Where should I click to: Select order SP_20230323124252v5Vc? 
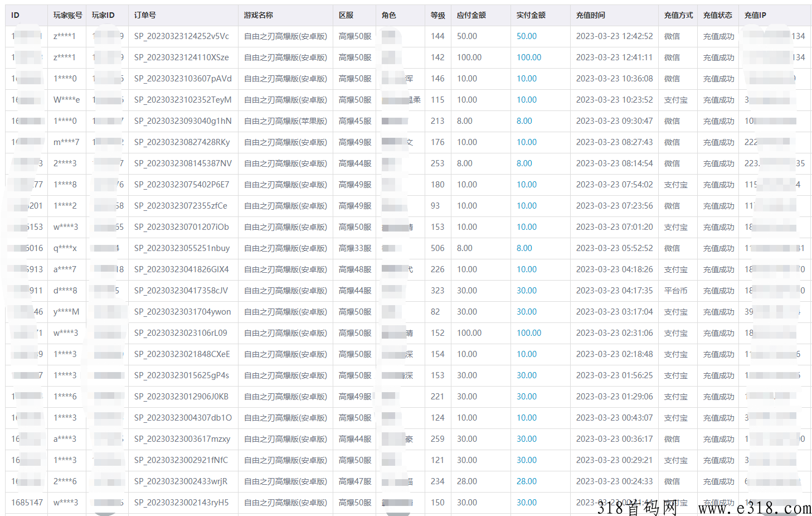coord(182,36)
